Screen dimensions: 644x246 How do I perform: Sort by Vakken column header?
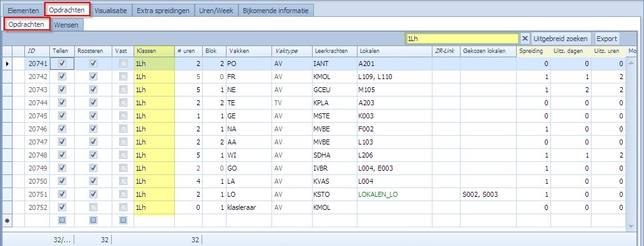coord(249,51)
